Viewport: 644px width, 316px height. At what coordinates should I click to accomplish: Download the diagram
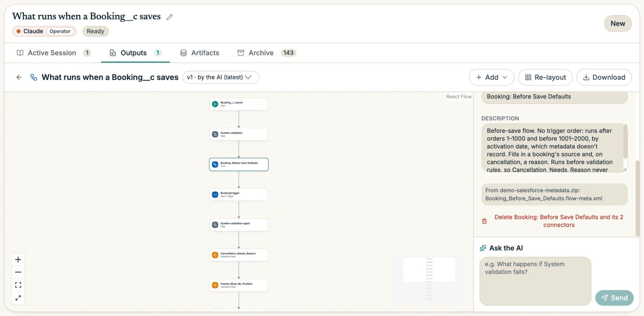(604, 77)
